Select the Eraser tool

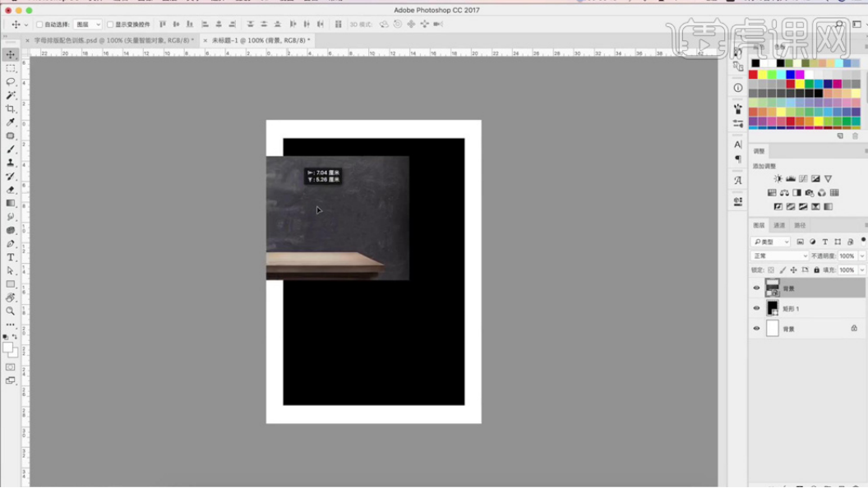11,190
